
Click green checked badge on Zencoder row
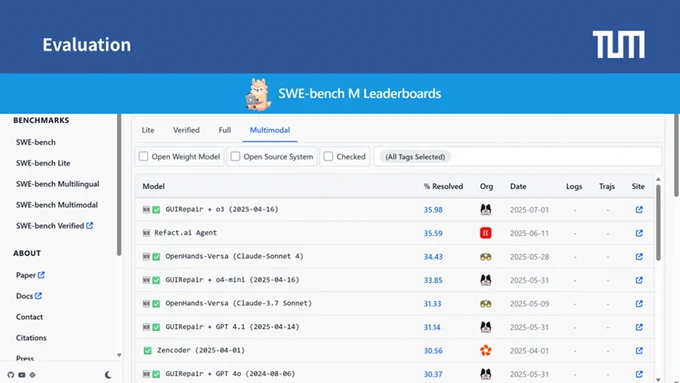[x=147, y=350]
